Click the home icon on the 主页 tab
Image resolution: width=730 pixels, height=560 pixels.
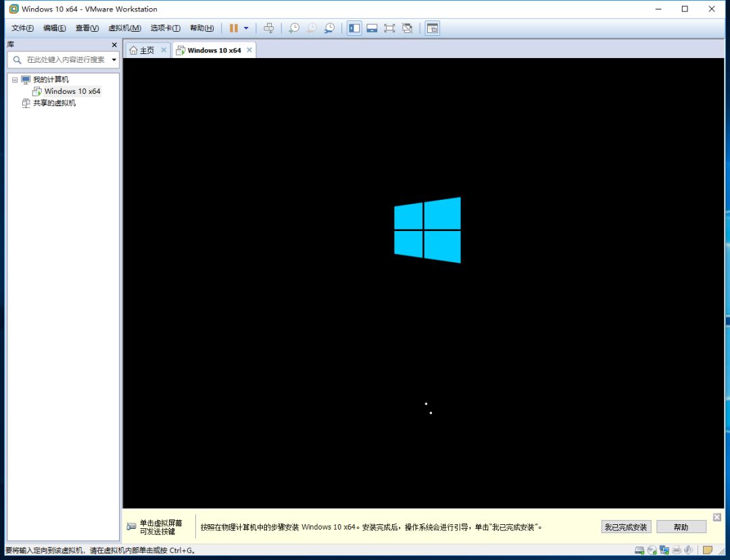coord(133,50)
